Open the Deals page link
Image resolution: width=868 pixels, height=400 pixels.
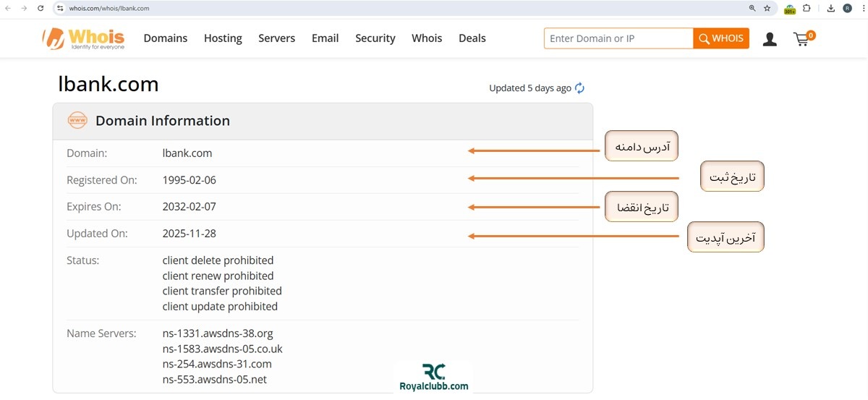click(472, 38)
